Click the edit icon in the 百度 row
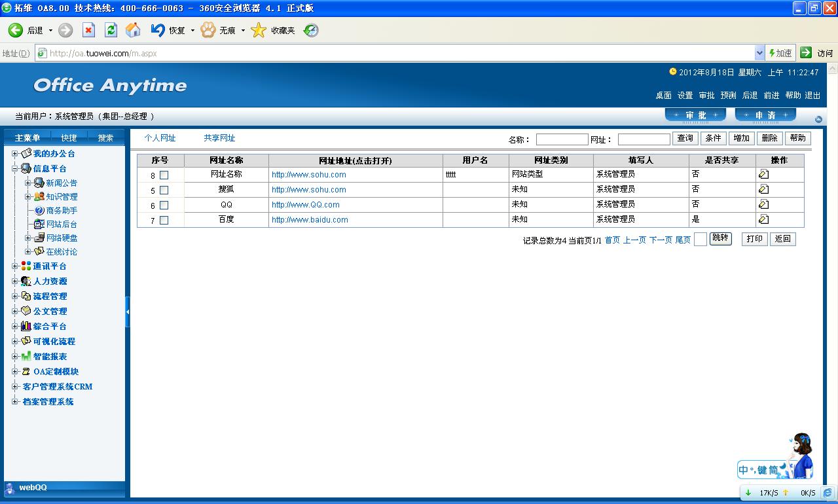838x504 pixels. 763,219
